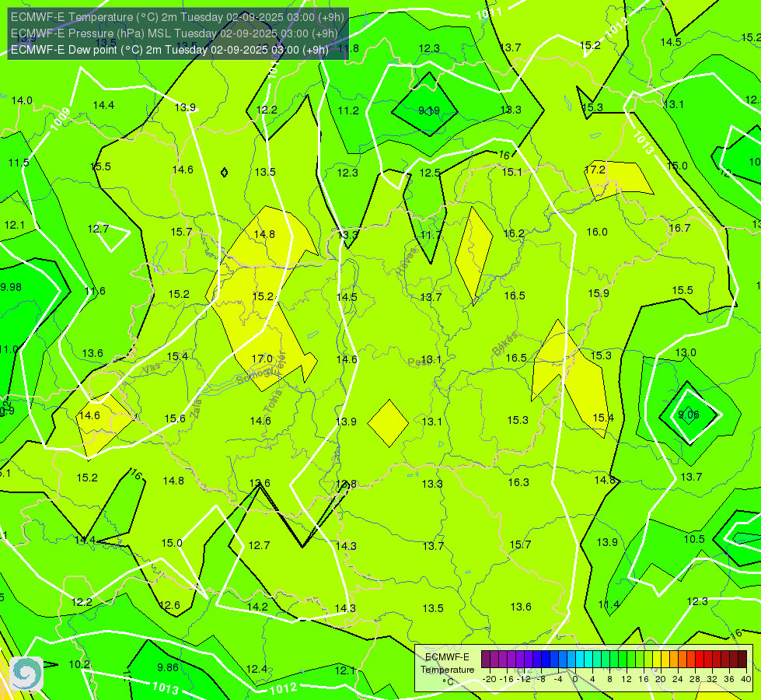Click the 16.3 temperature value
The height and width of the screenshot is (700, 761).
point(518,482)
